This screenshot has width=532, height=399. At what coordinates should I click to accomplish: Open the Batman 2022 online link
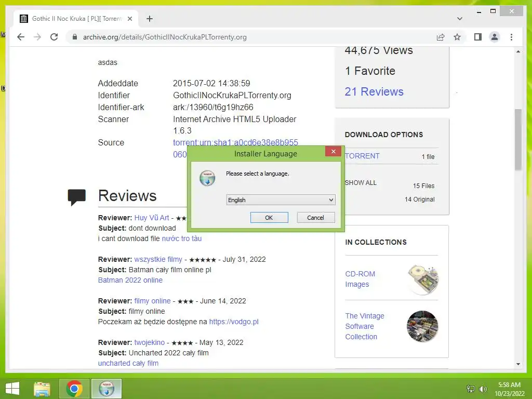(x=130, y=280)
